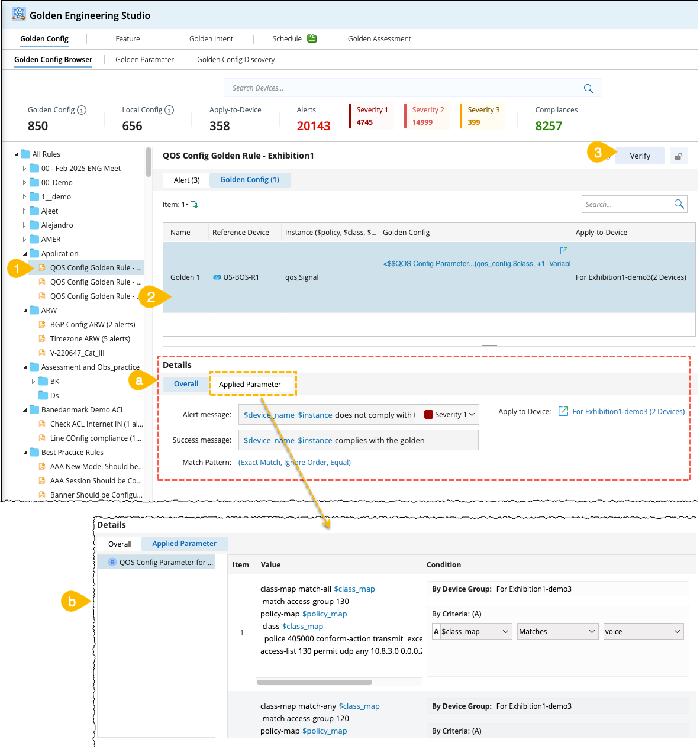The image size is (700, 749).
Task: Click the QOS Config Parameter icon in Details list
Action: tap(112, 562)
